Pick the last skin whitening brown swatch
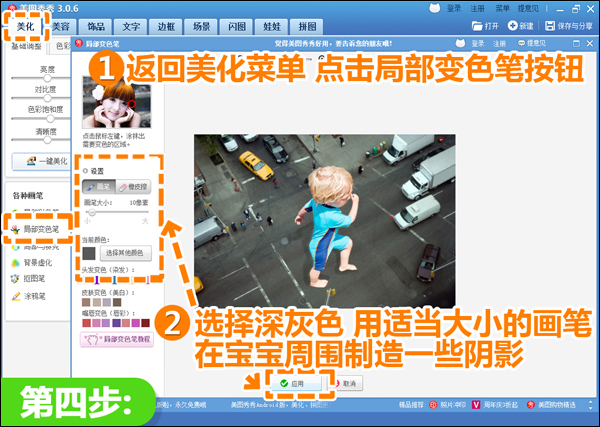This screenshot has height=427, width=600. pyautogui.click(x=117, y=302)
